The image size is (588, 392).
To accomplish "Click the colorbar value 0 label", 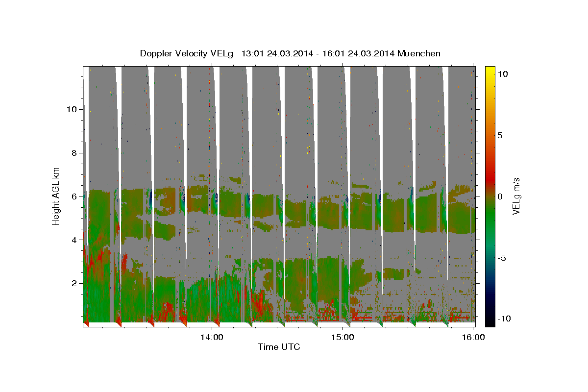I will tap(500, 196).
